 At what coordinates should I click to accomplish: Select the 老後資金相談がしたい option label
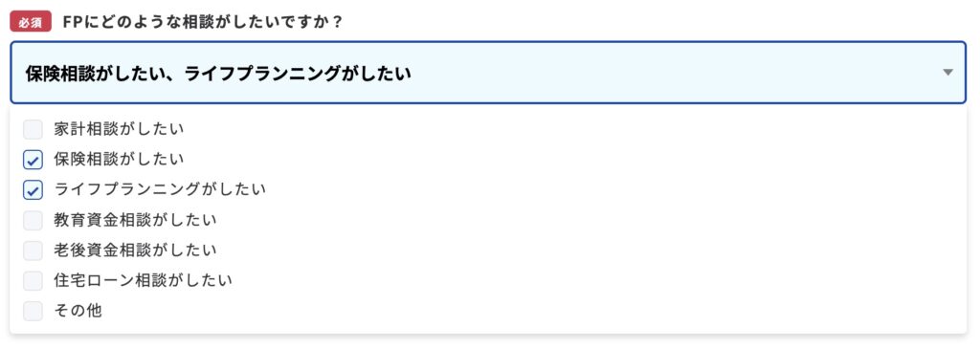[x=135, y=250]
